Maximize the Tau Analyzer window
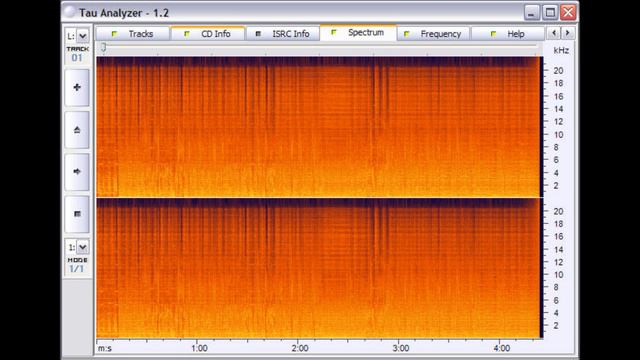The image size is (640, 360). pyautogui.click(x=550, y=13)
